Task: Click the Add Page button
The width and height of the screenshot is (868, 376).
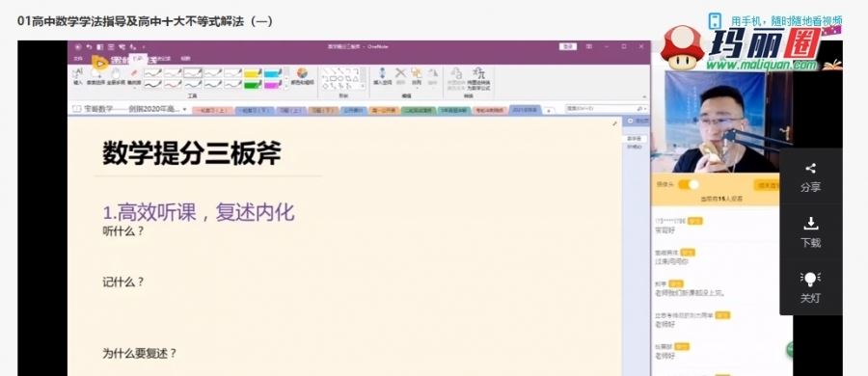Action: click(637, 121)
